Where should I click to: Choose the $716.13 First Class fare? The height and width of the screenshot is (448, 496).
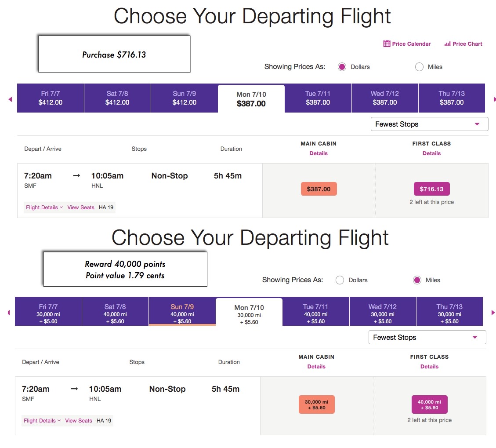[x=431, y=189]
